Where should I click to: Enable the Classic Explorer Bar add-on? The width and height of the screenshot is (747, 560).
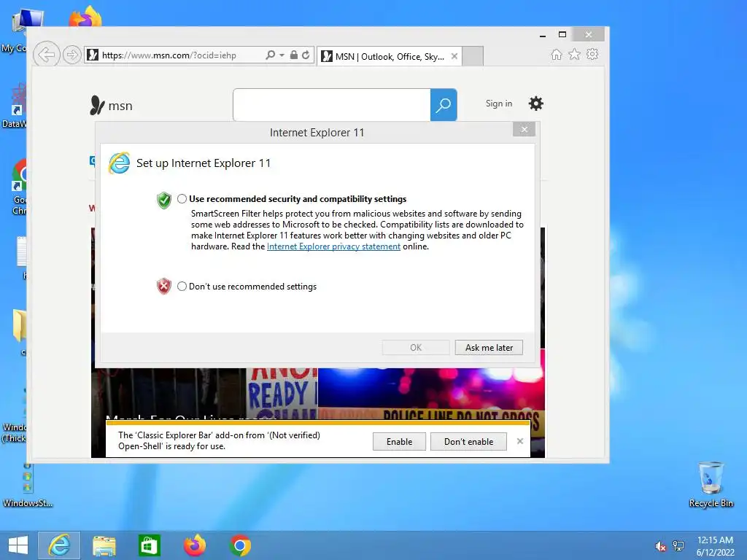click(x=399, y=441)
